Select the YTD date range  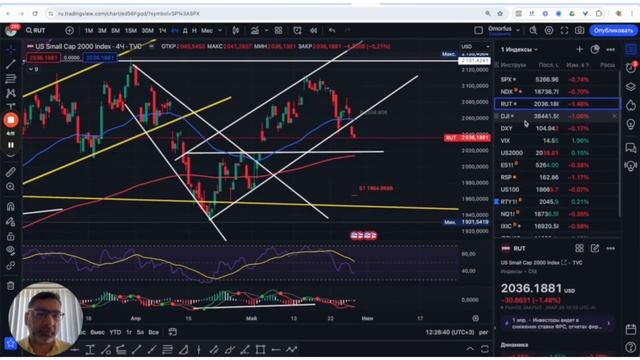point(115,332)
